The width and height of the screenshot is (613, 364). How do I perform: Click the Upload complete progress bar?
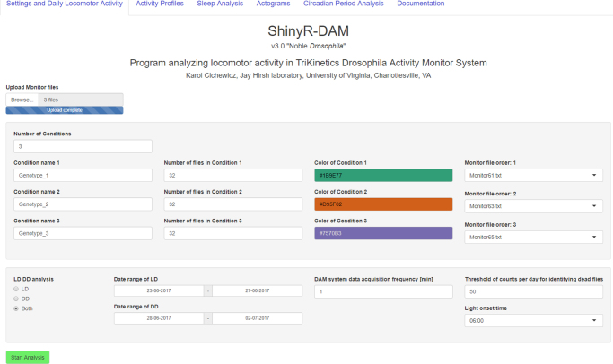tap(65, 110)
